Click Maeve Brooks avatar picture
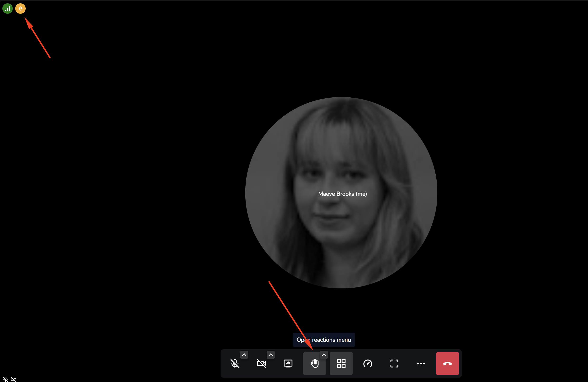This screenshot has height=382, width=588. tap(341, 148)
